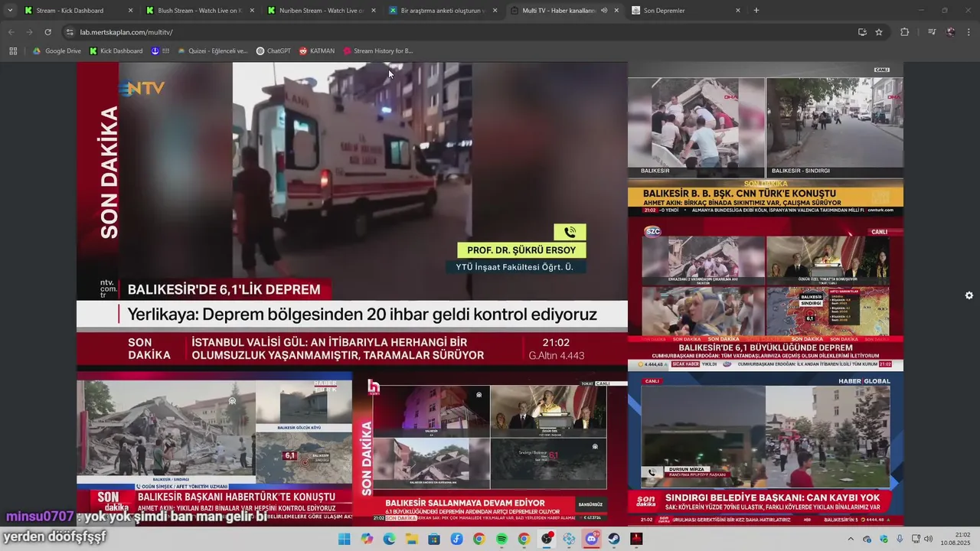
Task: Open the Quizei bookmark
Action: (213, 51)
